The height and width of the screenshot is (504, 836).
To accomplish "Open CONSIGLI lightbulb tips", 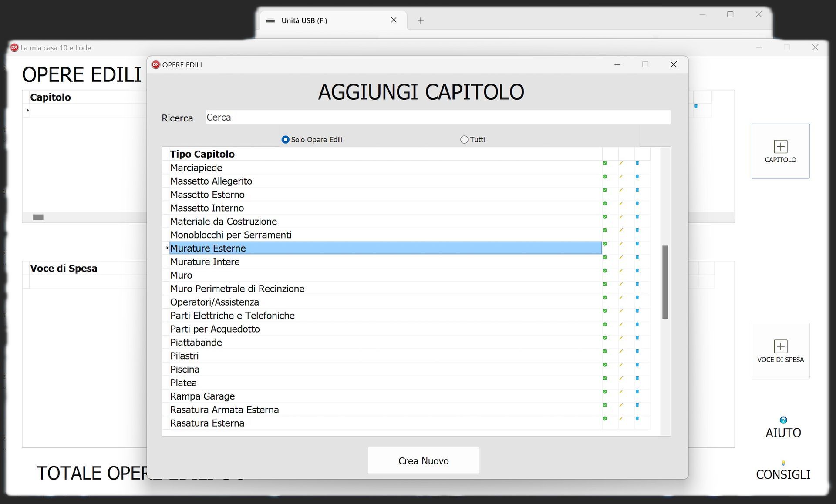I will 783,463.
